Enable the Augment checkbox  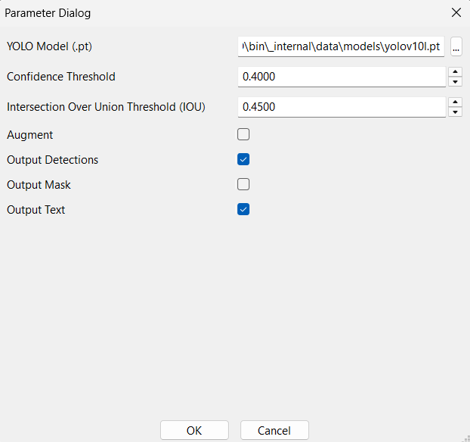[243, 134]
